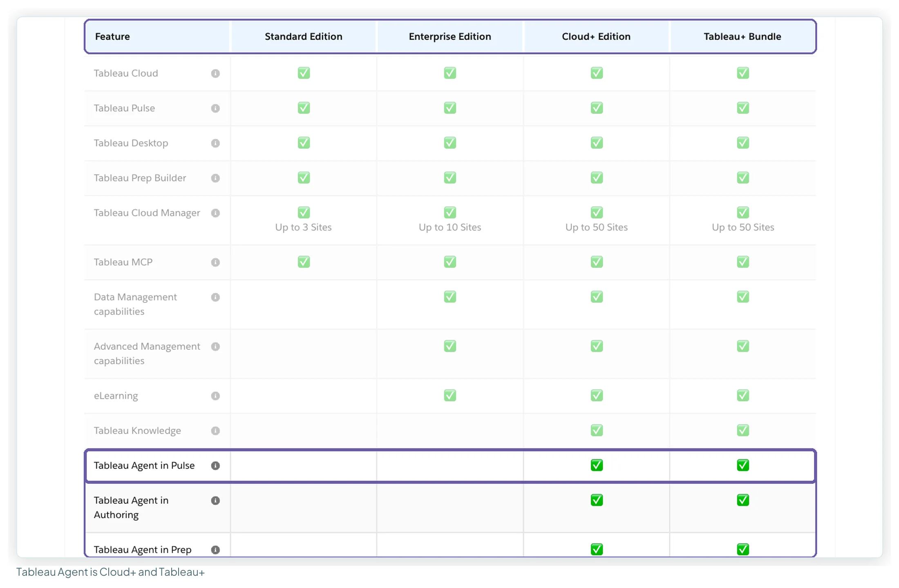Click 'Up to 50 Sites' under Tableau+ Bundle

point(743,227)
